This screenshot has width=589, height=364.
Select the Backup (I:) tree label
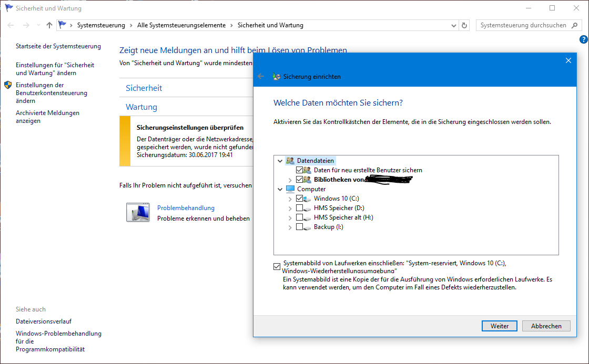pos(329,227)
